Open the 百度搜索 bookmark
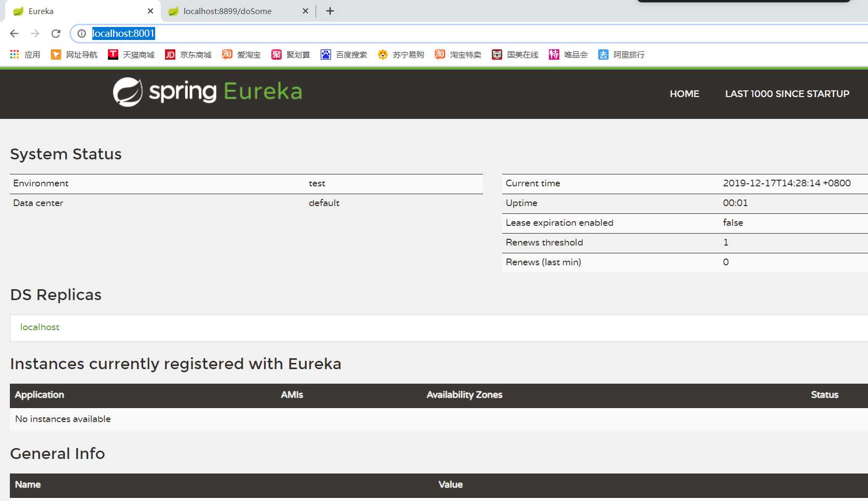The image size is (868, 501). pyautogui.click(x=344, y=55)
